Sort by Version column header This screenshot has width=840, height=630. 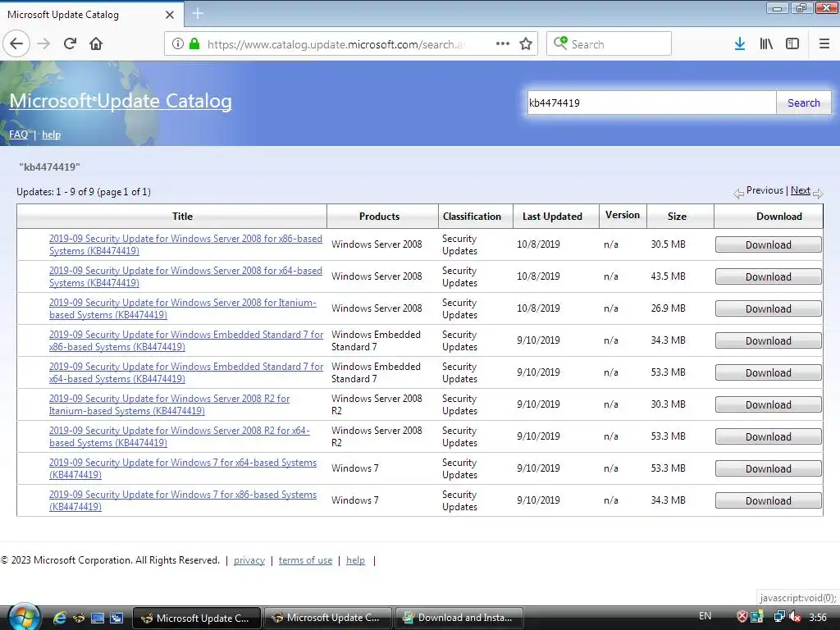click(x=623, y=216)
